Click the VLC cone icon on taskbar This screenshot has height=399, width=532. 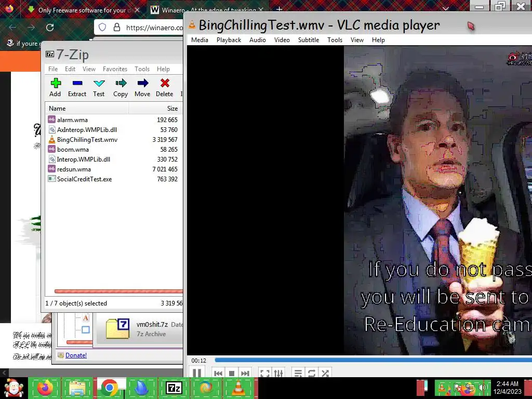click(x=238, y=388)
